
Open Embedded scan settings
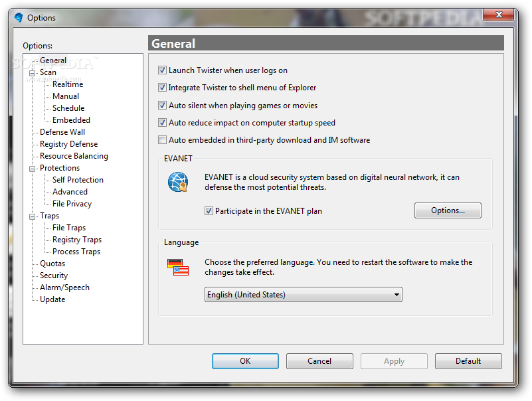tap(71, 120)
